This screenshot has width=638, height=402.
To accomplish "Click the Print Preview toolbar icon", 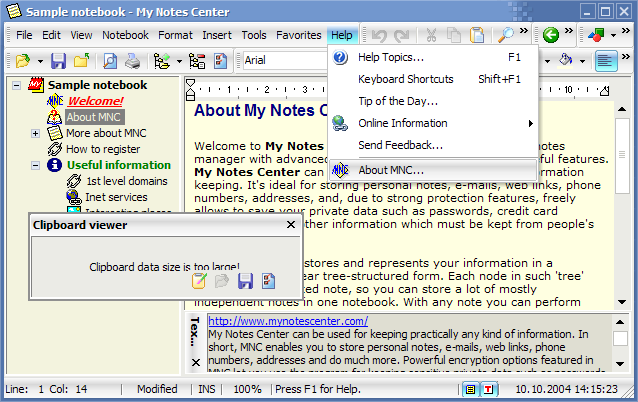I will tap(110, 61).
